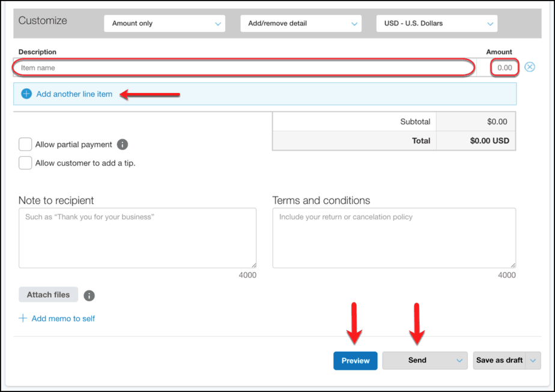Open the Amount only dropdown
The image size is (555, 392).
[x=164, y=23]
